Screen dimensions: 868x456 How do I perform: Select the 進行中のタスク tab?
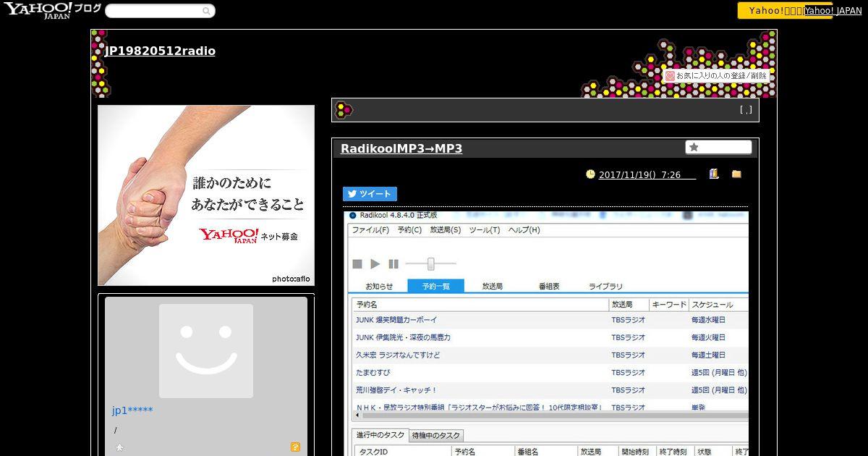(380, 435)
